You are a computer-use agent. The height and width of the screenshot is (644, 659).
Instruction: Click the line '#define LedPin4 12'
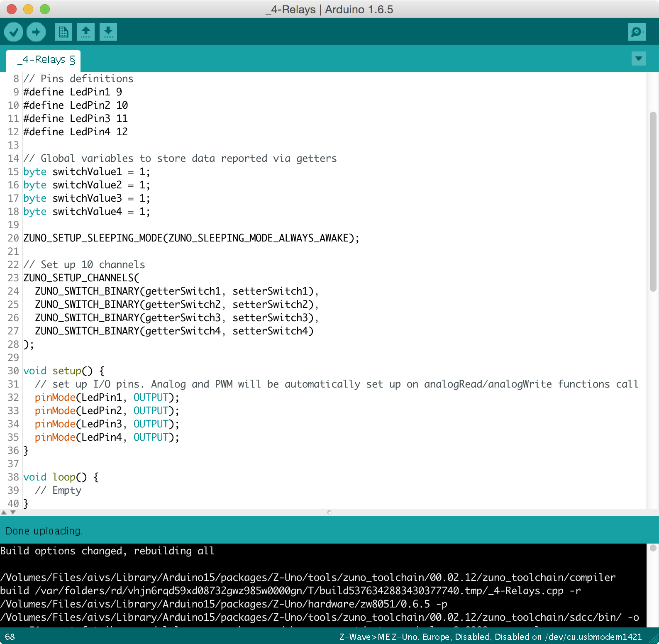coord(76,132)
